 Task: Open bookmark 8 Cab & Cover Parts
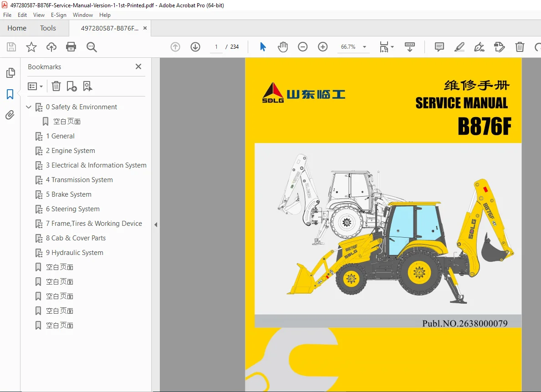pyautogui.click(x=76, y=238)
